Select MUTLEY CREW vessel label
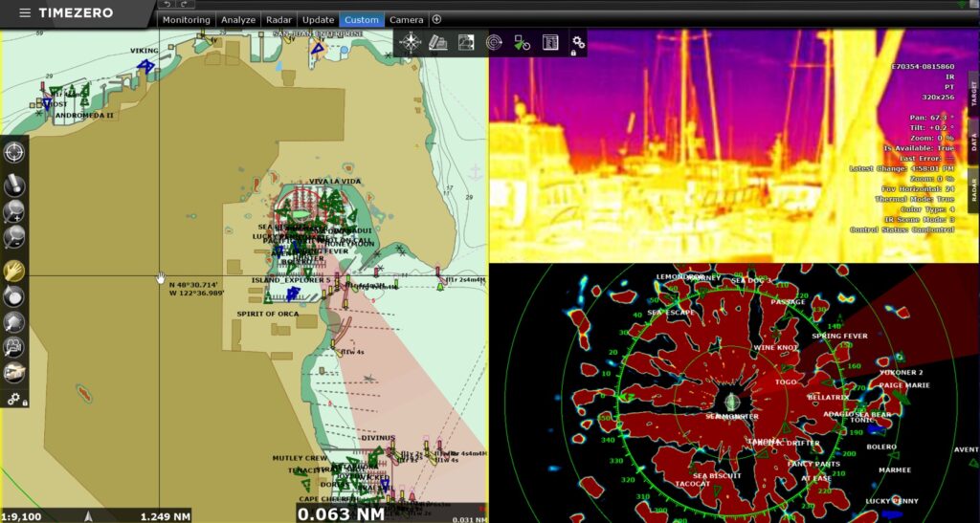 click(300, 458)
